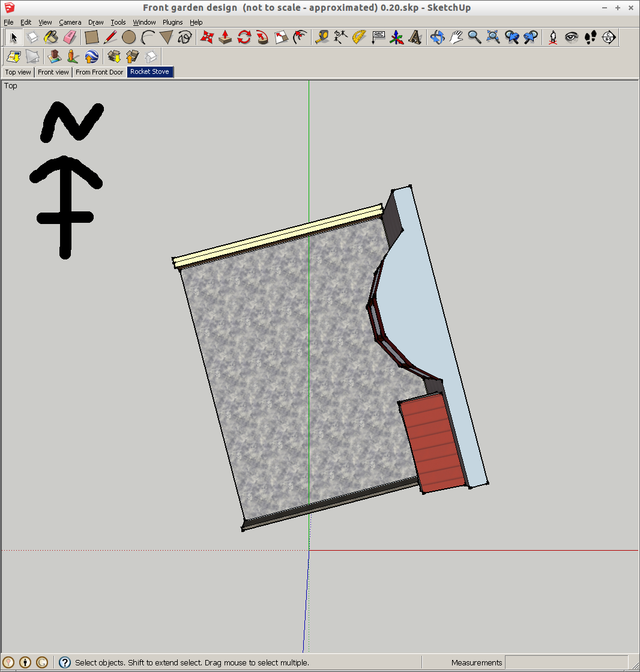Select the 3D Text tool
The image size is (640, 672).
(x=415, y=37)
